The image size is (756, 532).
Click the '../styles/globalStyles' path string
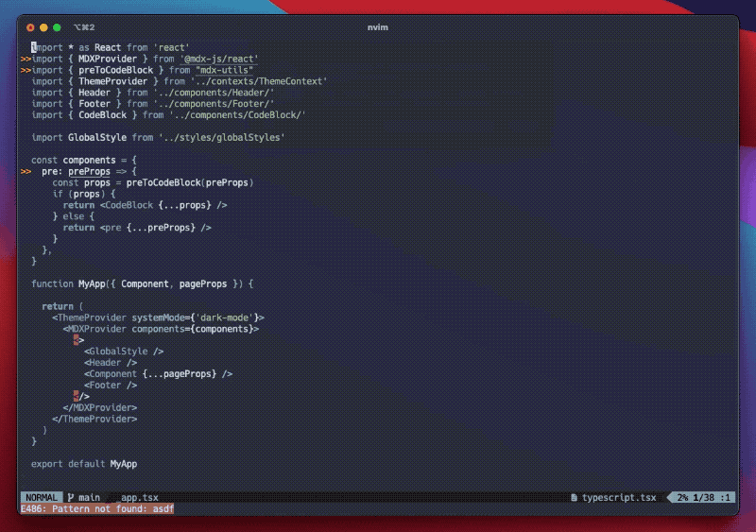(222, 137)
